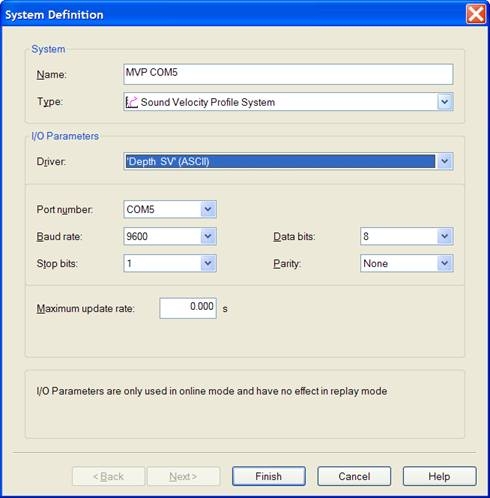This screenshot has width=490, height=498.
Task: Close the System Definition dialog
Action: click(476, 14)
